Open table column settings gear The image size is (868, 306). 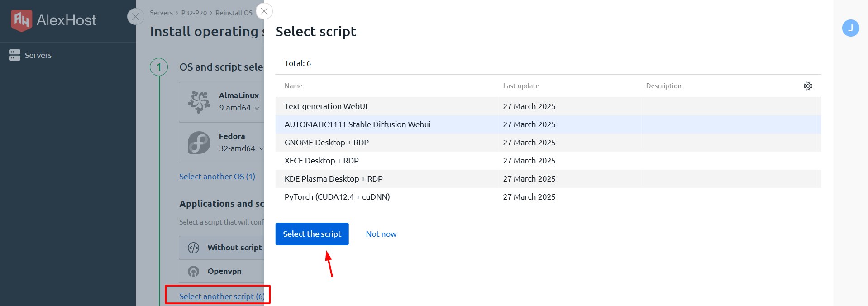pyautogui.click(x=808, y=86)
